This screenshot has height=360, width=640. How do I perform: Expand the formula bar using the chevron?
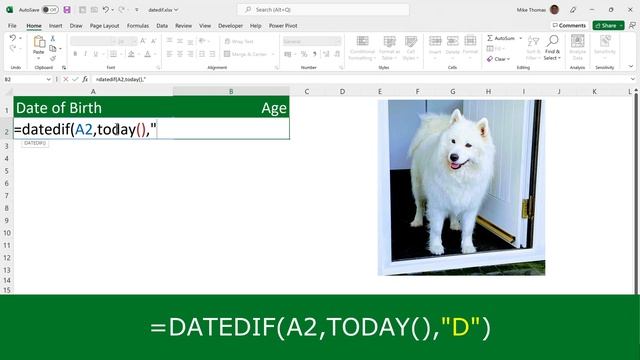click(633, 79)
